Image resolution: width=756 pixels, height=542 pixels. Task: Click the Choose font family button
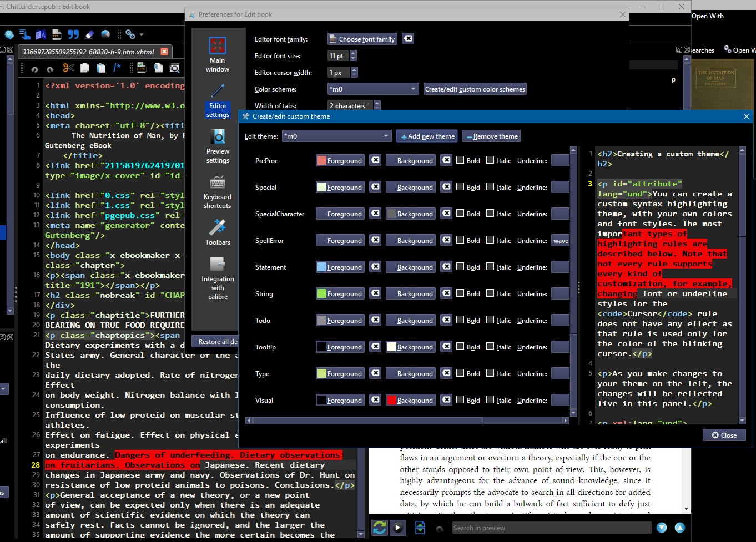[x=362, y=39]
